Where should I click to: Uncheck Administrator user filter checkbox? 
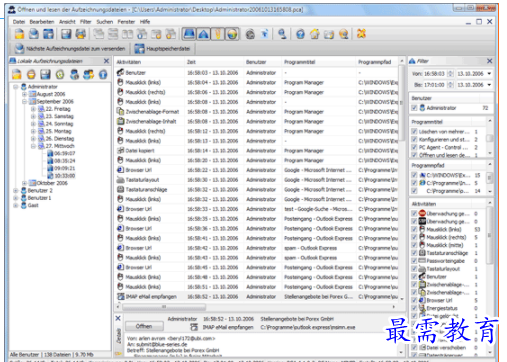click(414, 108)
